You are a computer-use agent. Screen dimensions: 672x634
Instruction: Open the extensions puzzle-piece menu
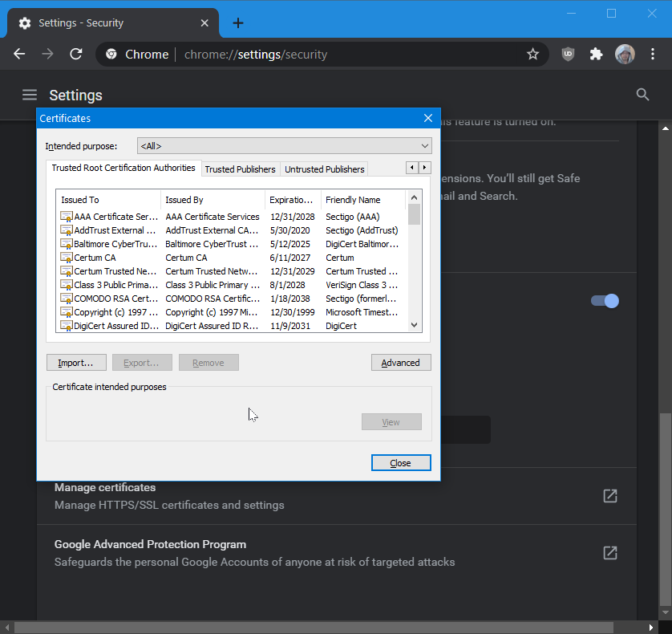(596, 54)
